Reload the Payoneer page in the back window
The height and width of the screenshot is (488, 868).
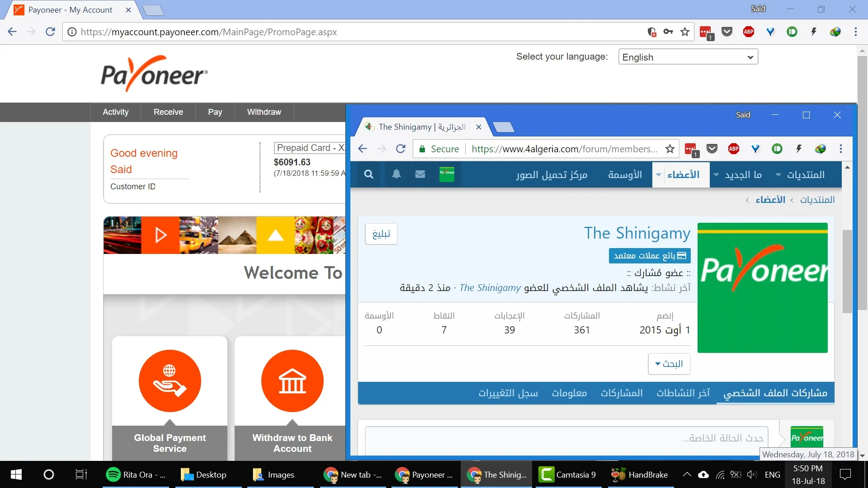[50, 32]
